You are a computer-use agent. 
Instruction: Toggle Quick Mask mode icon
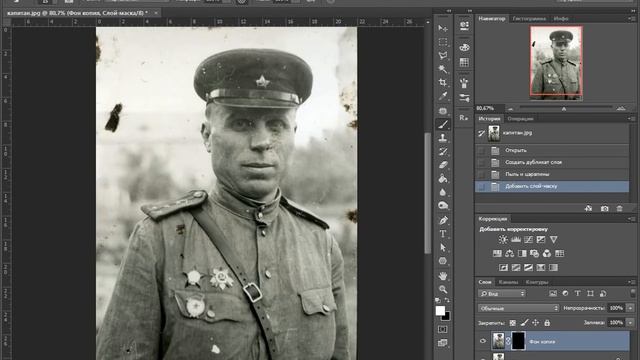442,329
